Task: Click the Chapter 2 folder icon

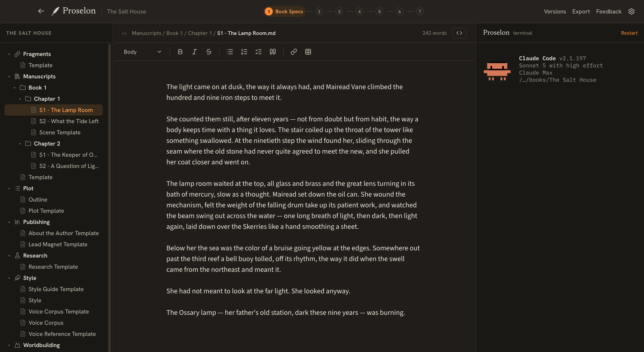Action: tap(28, 144)
